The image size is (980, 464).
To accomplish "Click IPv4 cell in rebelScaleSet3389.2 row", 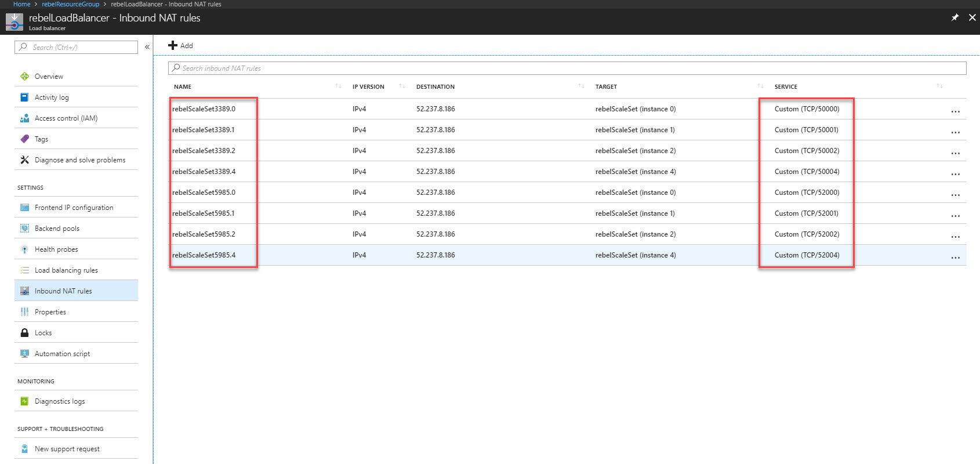I will tap(359, 150).
